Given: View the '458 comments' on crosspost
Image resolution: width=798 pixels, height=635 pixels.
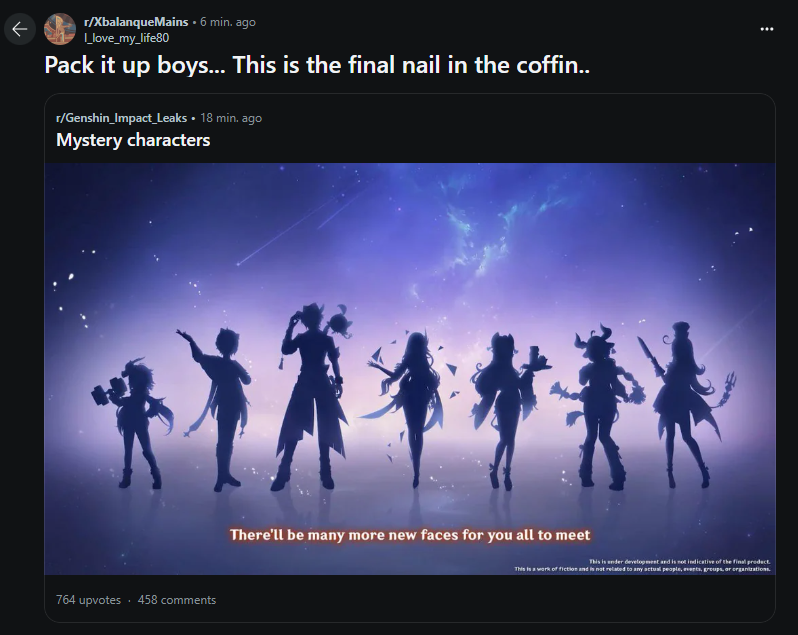Looking at the screenshot, I should point(177,600).
